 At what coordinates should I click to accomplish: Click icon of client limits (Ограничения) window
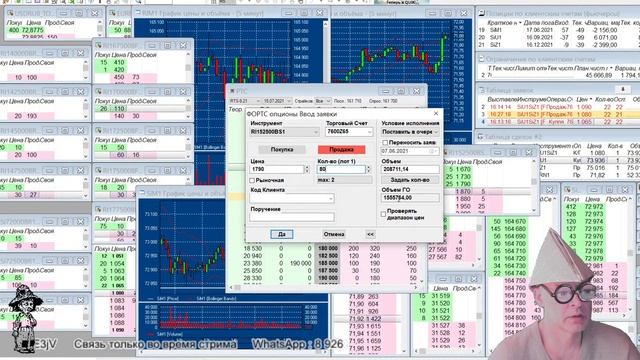[481, 59]
